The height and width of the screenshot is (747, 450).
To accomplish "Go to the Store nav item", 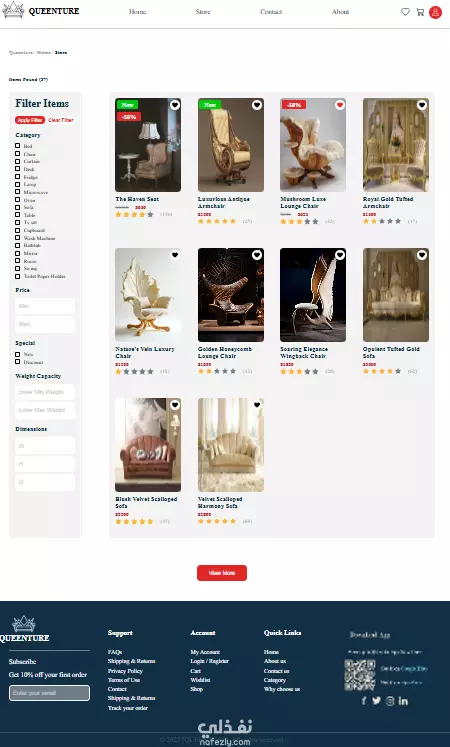I will [x=203, y=12].
